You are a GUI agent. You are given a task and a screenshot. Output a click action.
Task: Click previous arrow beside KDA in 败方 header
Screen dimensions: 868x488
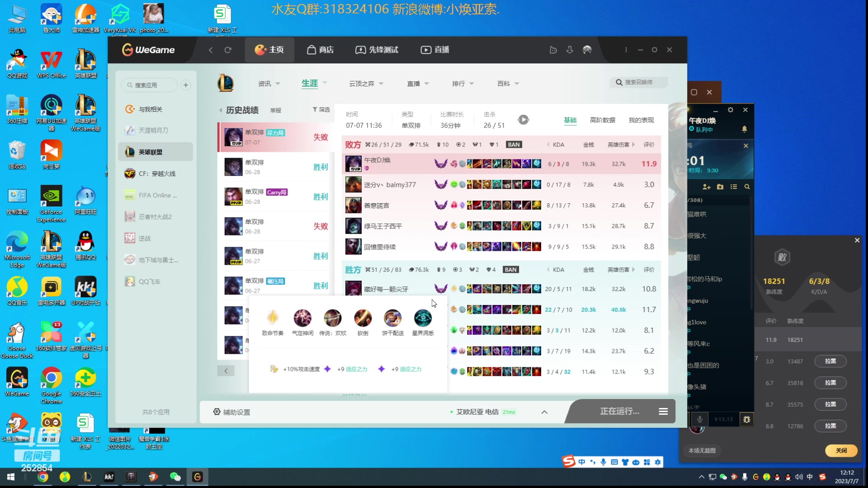pyautogui.click(x=548, y=145)
